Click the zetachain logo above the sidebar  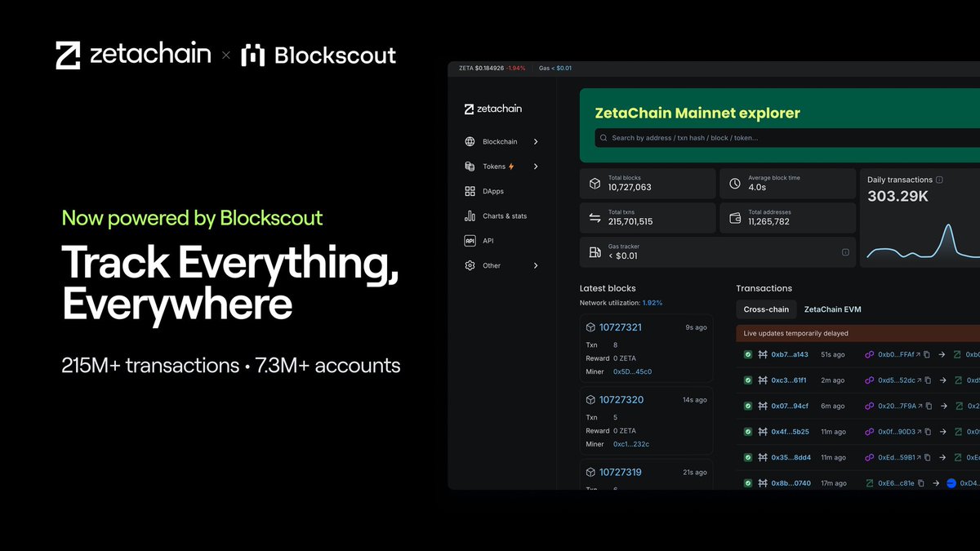tap(491, 108)
